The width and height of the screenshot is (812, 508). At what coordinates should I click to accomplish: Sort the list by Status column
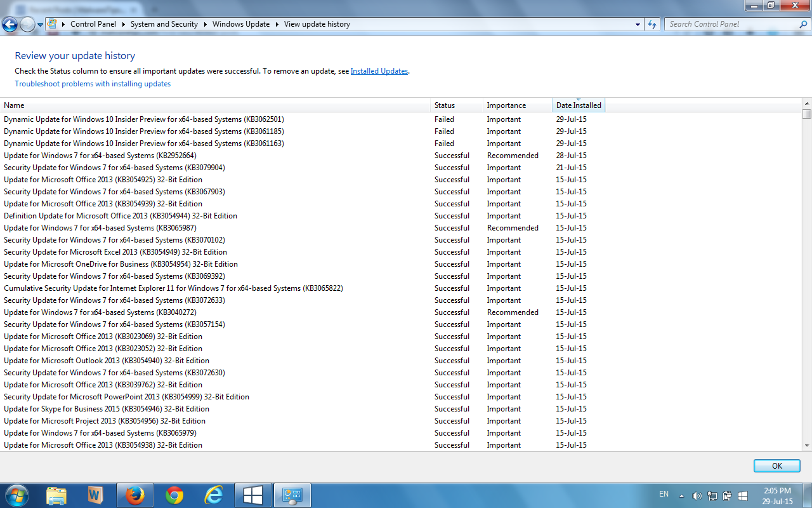point(457,105)
